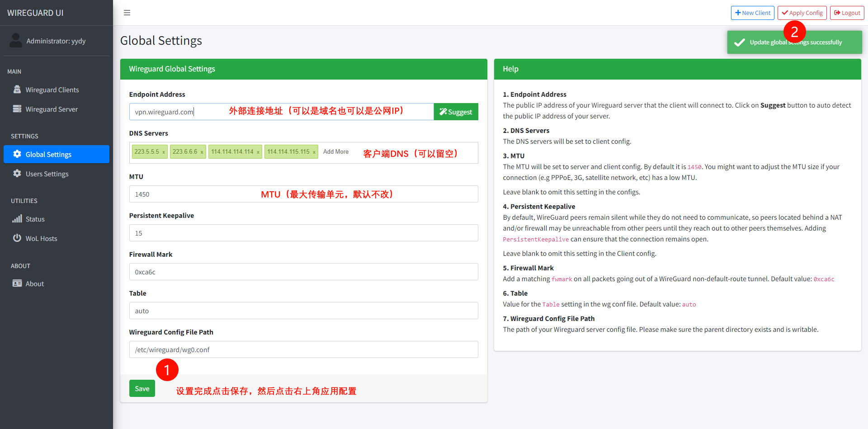Click the 0xca6c default value text
868x429 pixels.
(x=824, y=279)
